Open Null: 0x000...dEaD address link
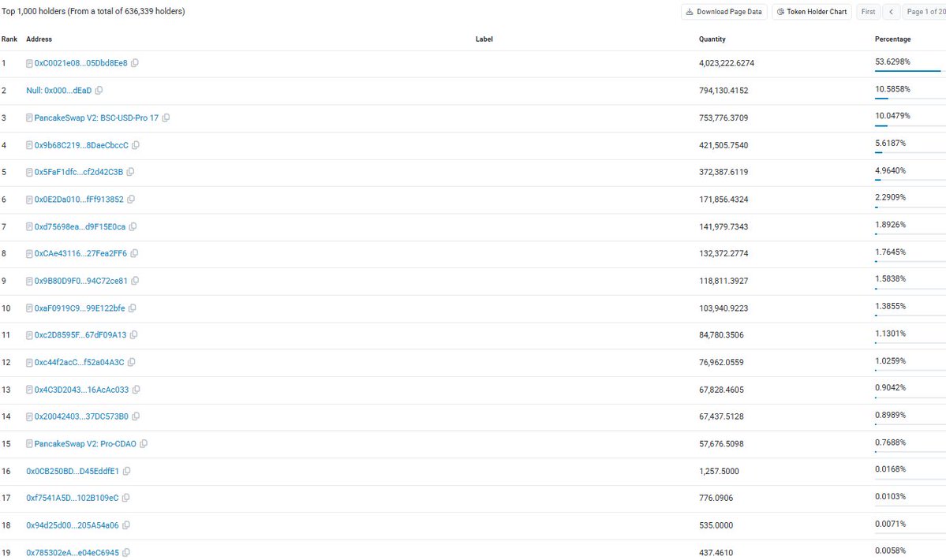Image resolution: width=946 pixels, height=560 pixels. pos(58,91)
